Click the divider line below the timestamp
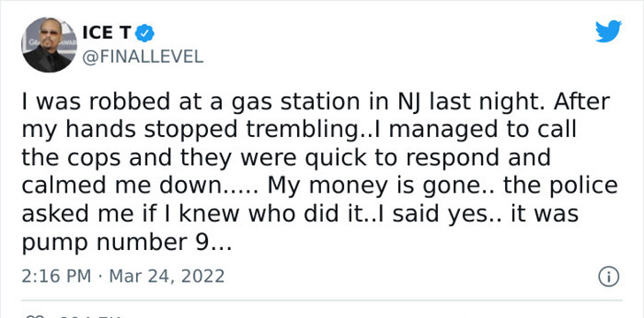644x318 pixels. (322, 300)
